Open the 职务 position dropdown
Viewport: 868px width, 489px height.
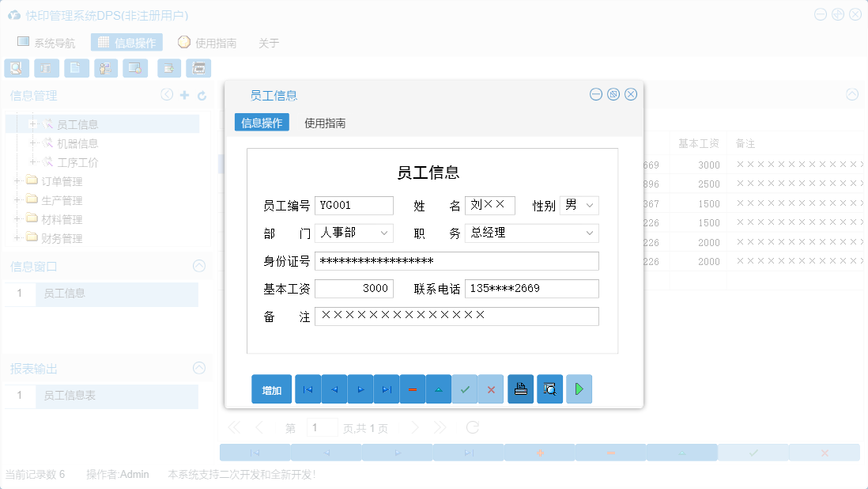tap(589, 233)
